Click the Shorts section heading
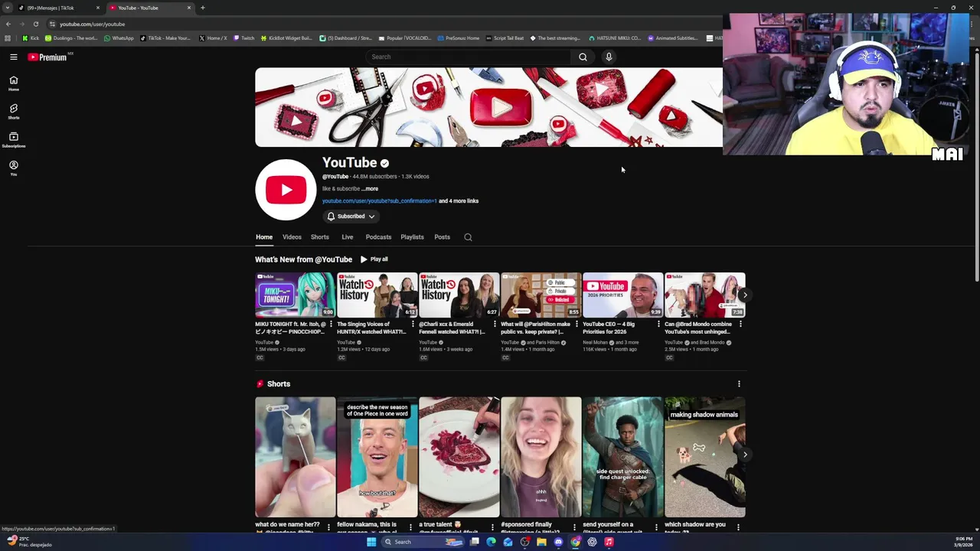 [x=279, y=383]
